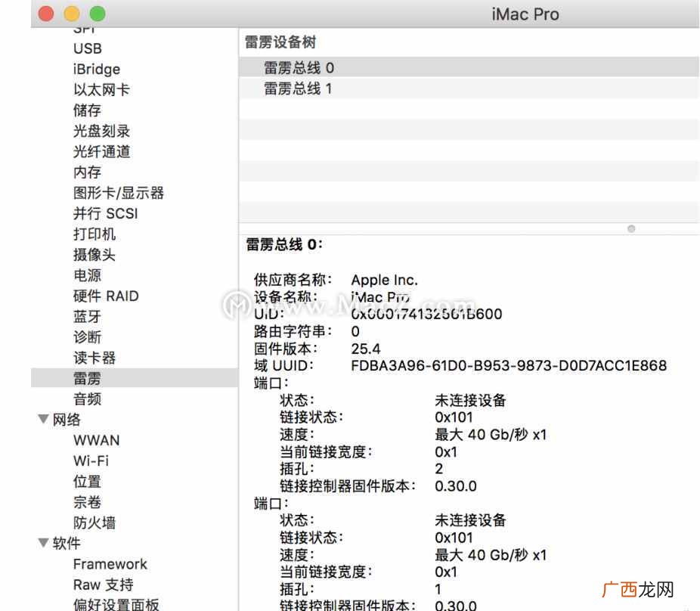The height and width of the screenshot is (611, 700).
Task: Select 电源 in the sidebar
Action: click(x=87, y=275)
